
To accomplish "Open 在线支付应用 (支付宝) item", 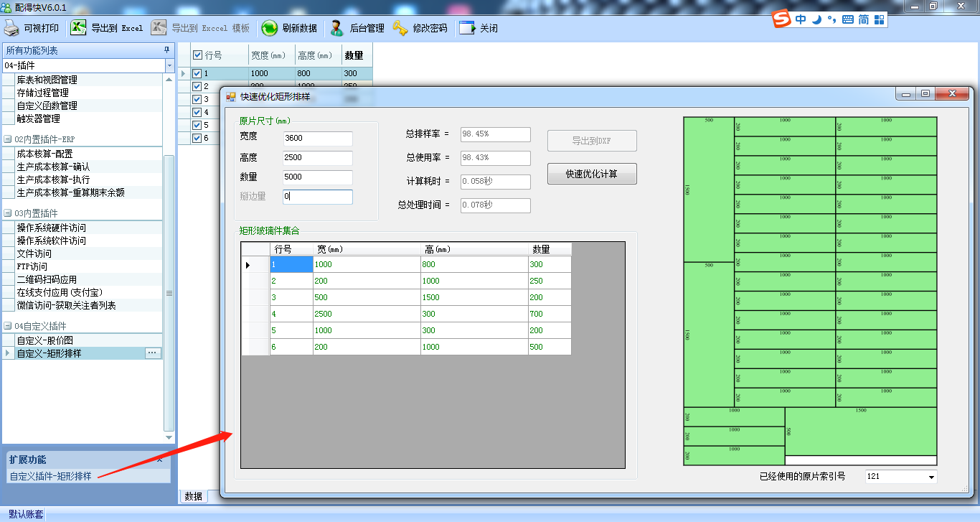I will point(60,292).
